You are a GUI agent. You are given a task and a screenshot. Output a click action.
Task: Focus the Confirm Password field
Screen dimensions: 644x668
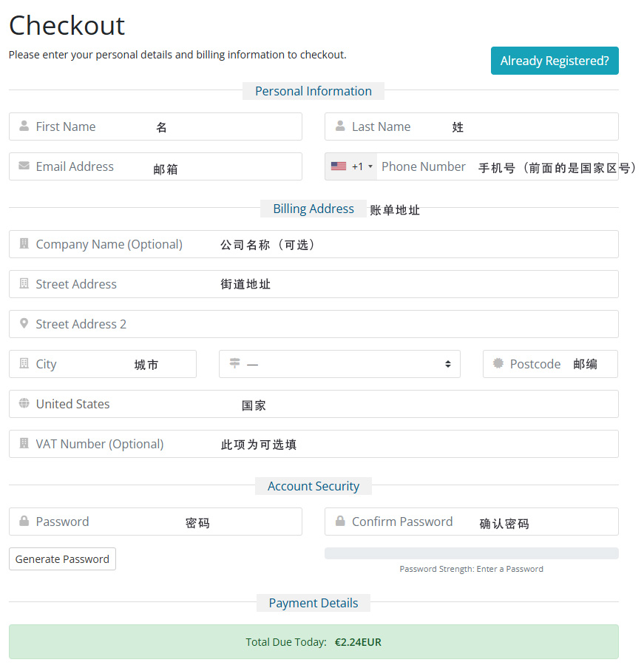[x=481, y=522]
